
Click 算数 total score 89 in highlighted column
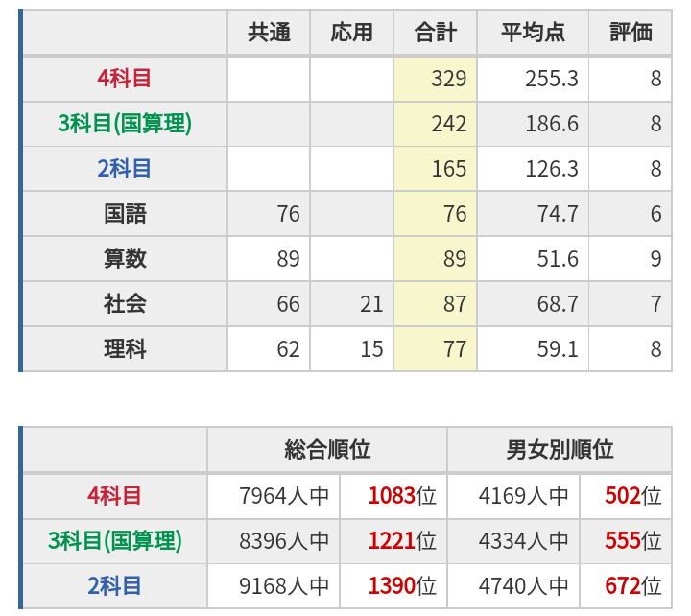[455, 259]
